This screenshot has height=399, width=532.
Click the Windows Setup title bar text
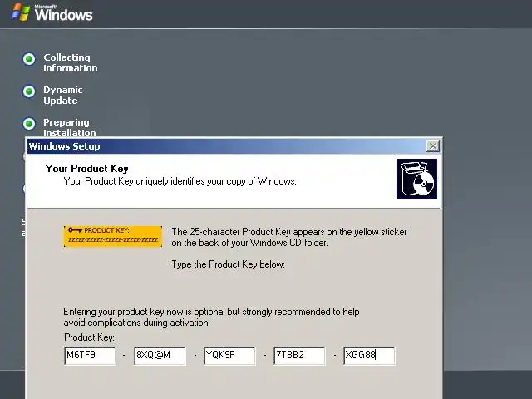tap(65, 146)
